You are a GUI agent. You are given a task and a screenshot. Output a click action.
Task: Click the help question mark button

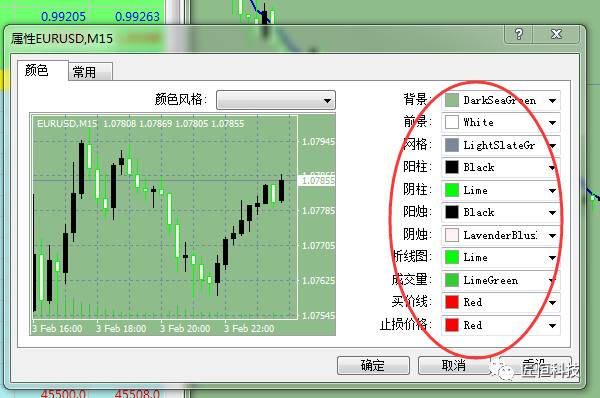tap(518, 34)
